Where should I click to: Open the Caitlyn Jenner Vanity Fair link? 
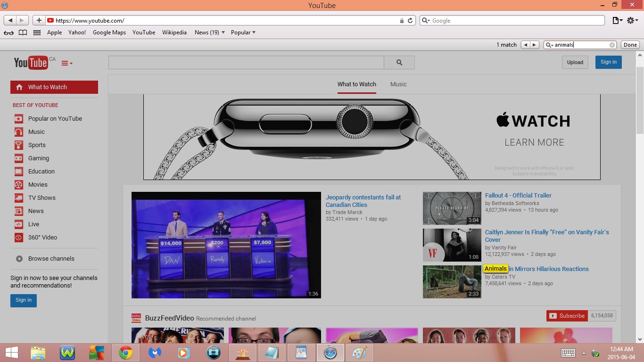coord(547,236)
